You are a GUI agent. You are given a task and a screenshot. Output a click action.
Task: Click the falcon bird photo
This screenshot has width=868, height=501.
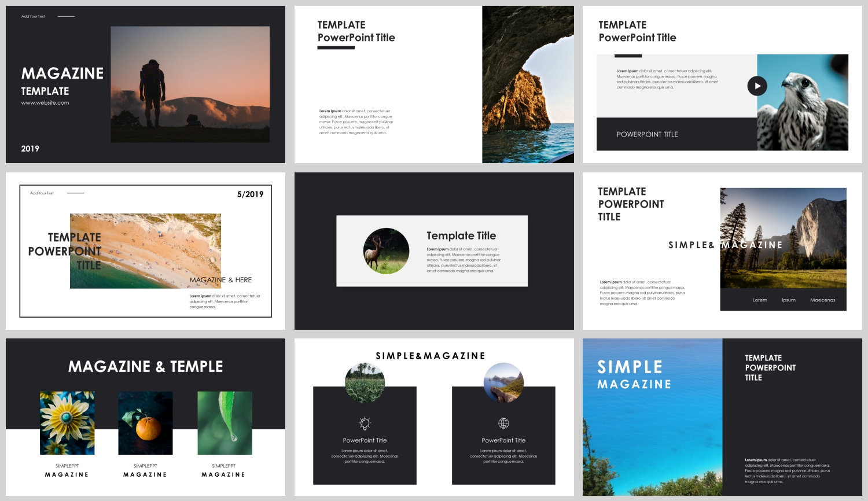click(803, 102)
